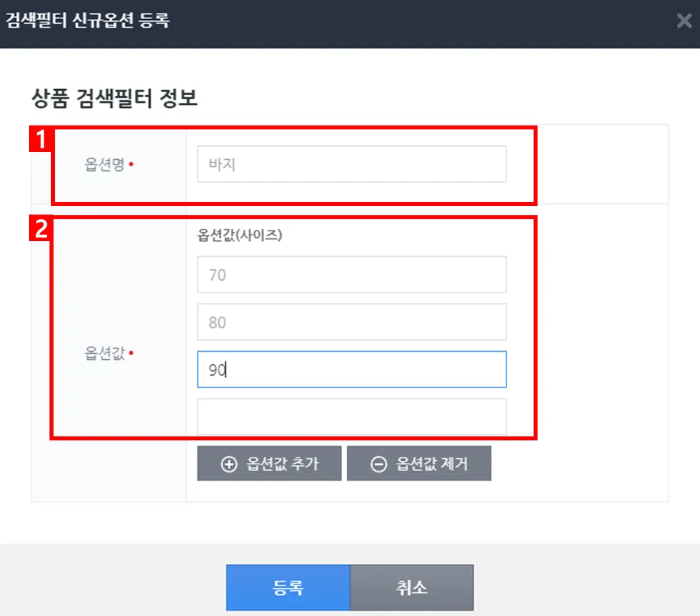Viewport: 700px width, 616px height.
Task: Click the 옵션값(사이즈) sub-label
Action: [x=240, y=235]
